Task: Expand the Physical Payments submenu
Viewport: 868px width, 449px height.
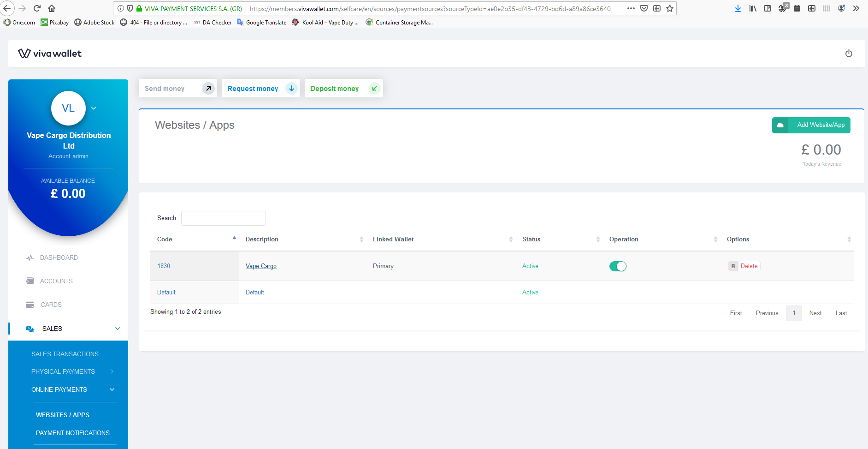Action: pyautogui.click(x=63, y=371)
